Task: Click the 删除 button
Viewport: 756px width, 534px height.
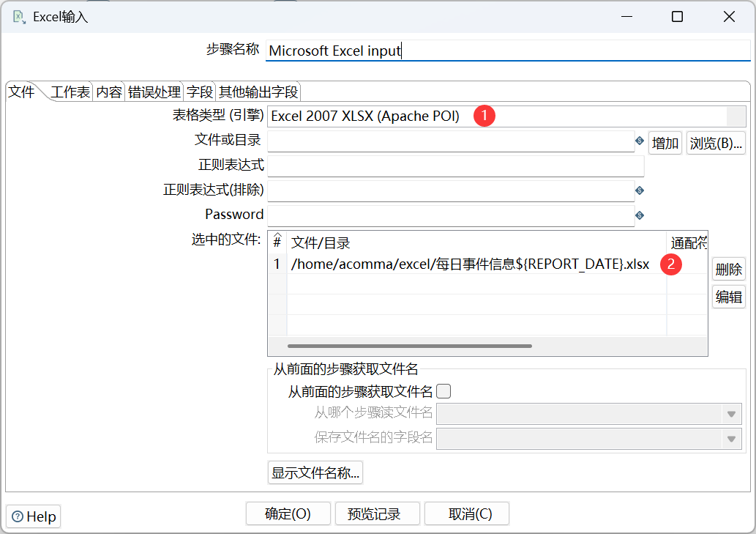Action: 728,269
